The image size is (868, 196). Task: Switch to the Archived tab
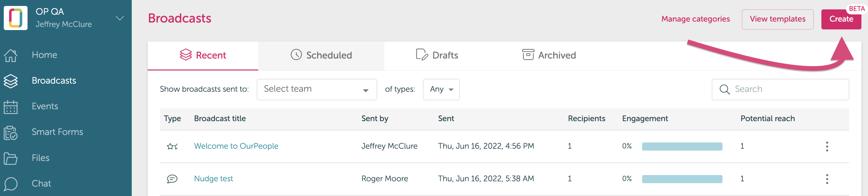[549, 55]
